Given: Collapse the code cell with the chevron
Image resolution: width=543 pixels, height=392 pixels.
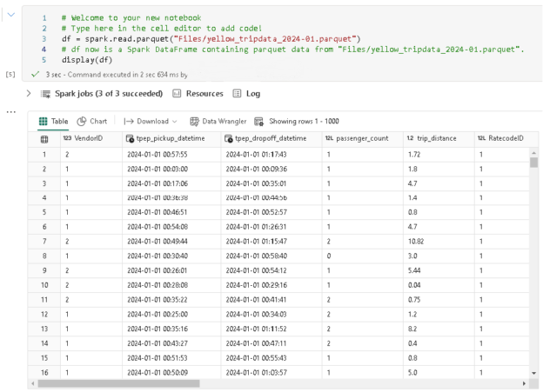Looking at the screenshot, I should [11, 15].
